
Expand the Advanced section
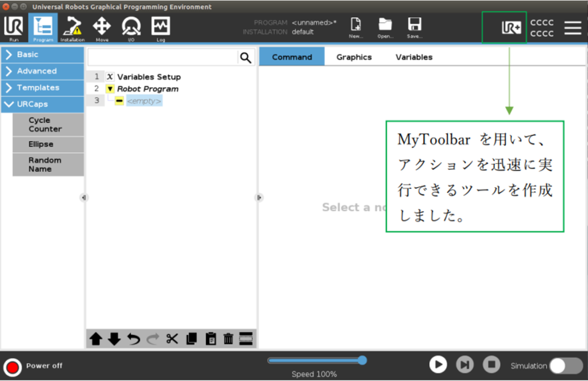[x=42, y=71]
